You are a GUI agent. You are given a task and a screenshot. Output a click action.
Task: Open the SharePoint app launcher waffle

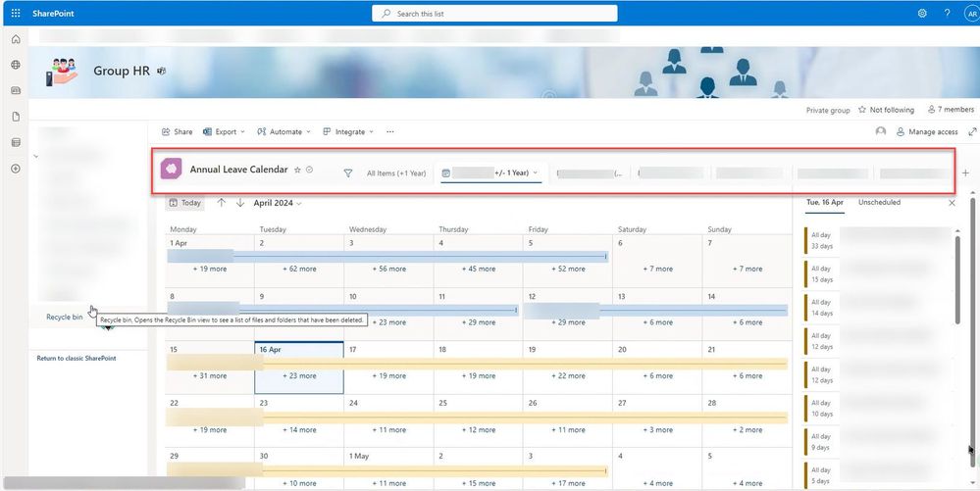(x=16, y=13)
